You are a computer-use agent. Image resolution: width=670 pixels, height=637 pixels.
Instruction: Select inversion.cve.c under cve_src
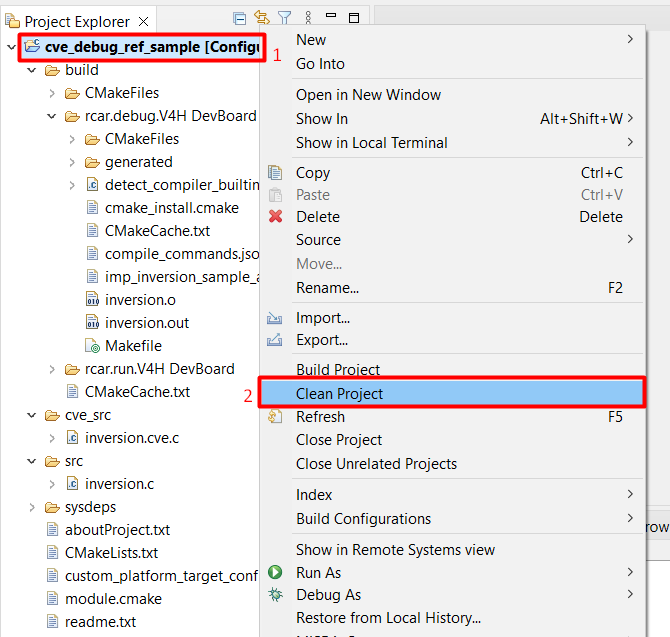[x=132, y=438]
